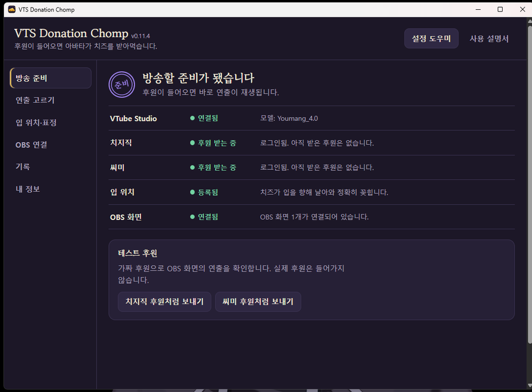The width and height of the screenshot is (532, 392).
Task: Click green 등록됨 dot for 입 위치
Action: pos(192,192)
